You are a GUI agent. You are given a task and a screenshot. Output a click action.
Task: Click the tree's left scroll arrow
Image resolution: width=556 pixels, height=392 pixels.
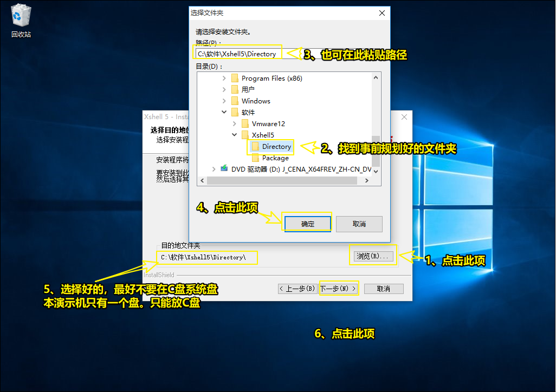click(x=202, y=180)
